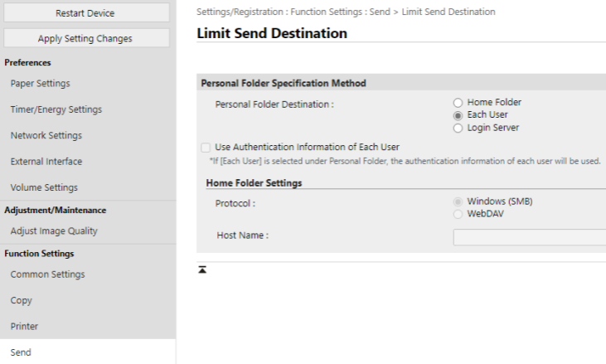The height and width of the screenshot is (364, 606).
Task: Open Paper Settings in the sidebar
Action: [x=40, y=83]
